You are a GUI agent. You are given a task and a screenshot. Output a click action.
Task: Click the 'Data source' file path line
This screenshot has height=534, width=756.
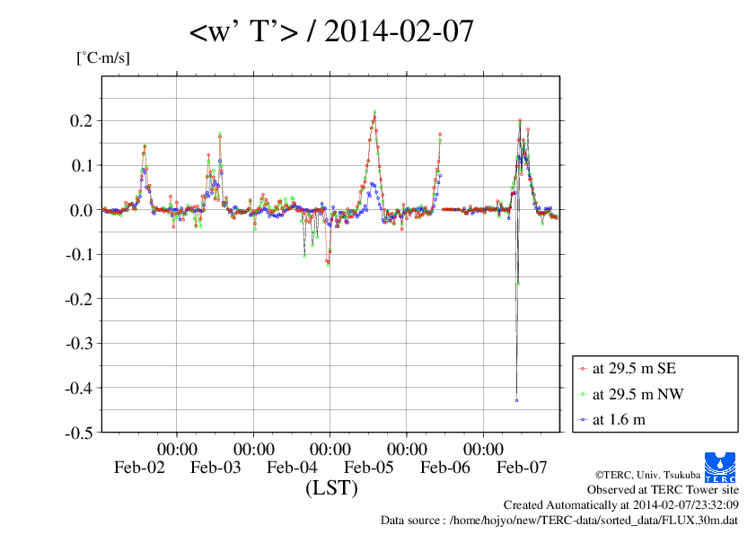(x=559, y=520)
